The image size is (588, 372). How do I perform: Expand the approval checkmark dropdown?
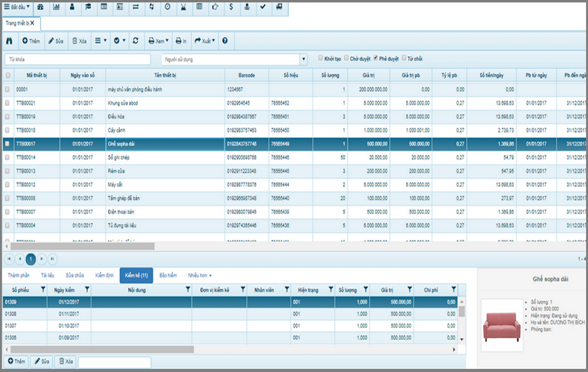pos(120,41)
